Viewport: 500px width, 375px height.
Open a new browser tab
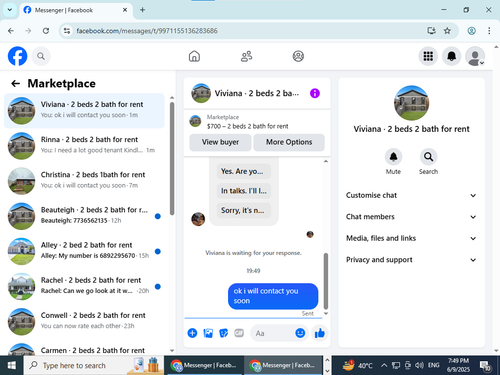[x=142, y=10]
